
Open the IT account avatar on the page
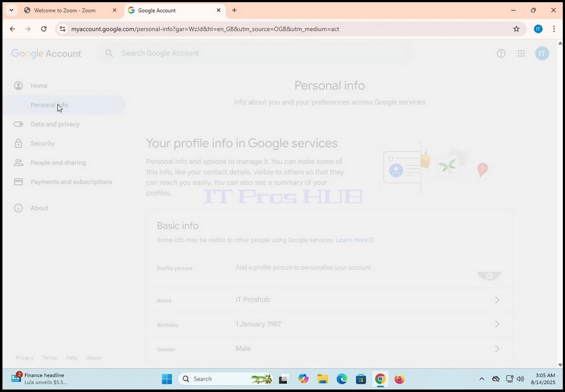coord(541,53)
